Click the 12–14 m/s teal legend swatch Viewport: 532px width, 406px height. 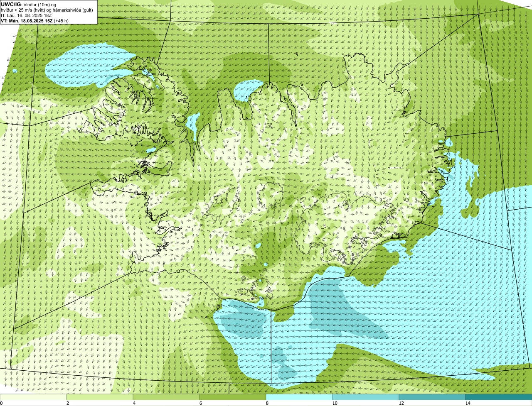click(x=432, y=397)
